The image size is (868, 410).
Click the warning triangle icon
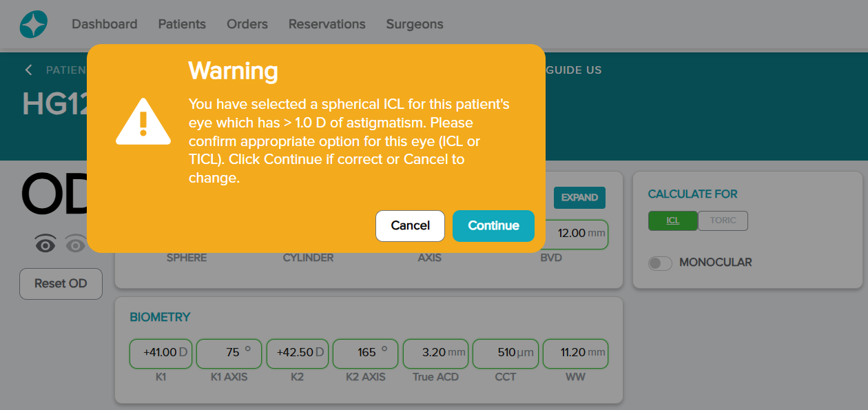pyautogui.click(x=143, y=121)
